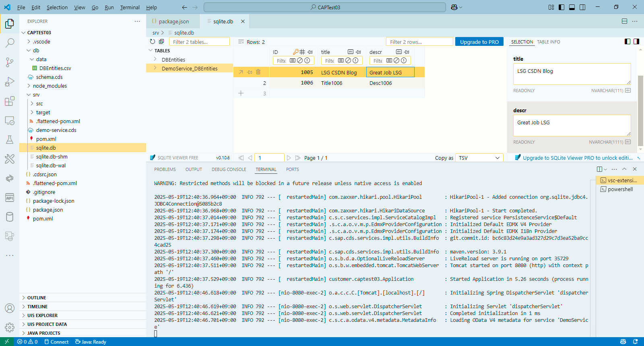This screenshot has width=644, height=346.
Task: Click Java: Ready status item
Action: (91, 342)
